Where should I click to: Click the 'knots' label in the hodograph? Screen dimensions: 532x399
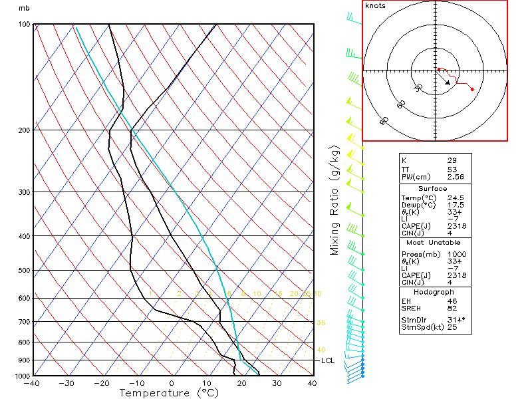point(376,6)
